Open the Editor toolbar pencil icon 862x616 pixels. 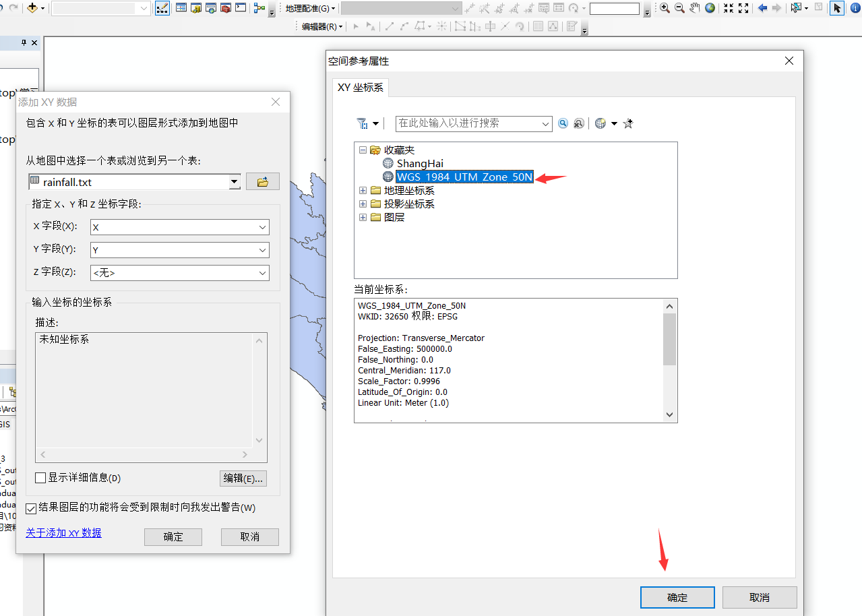point(162,8)
